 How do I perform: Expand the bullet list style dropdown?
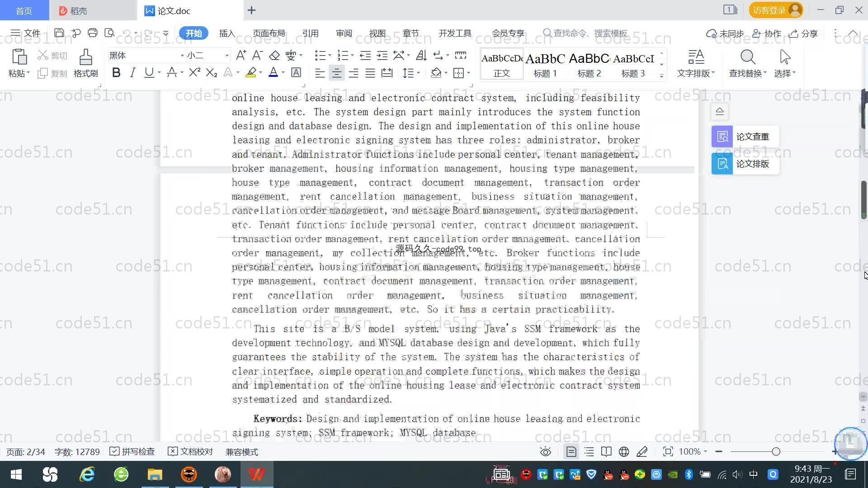click(330, 56)
